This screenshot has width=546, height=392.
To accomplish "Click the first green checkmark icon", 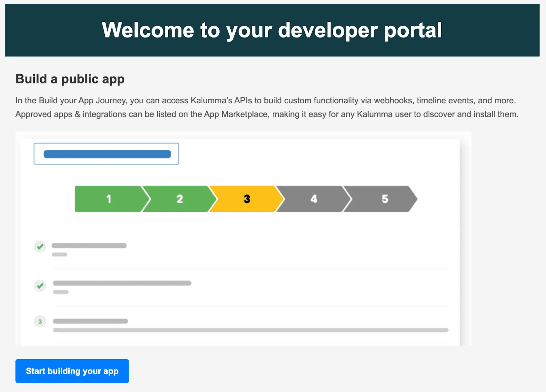I will click(x=40, y=246).
